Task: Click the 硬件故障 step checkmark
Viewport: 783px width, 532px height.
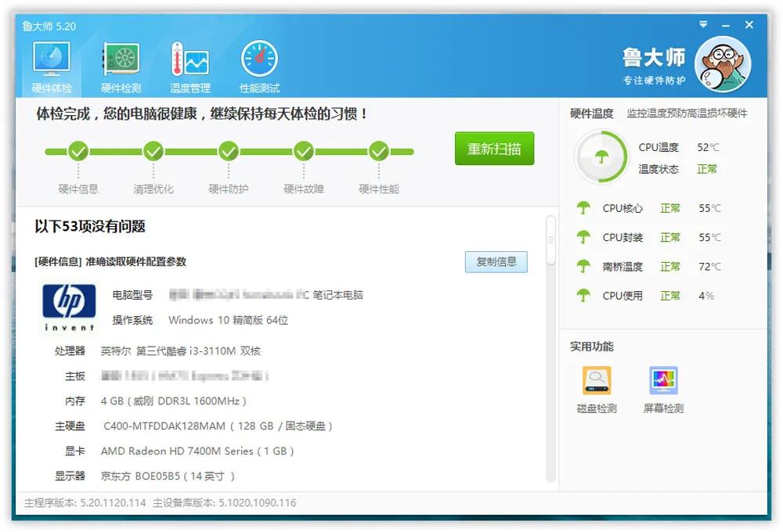Action: 304,151
